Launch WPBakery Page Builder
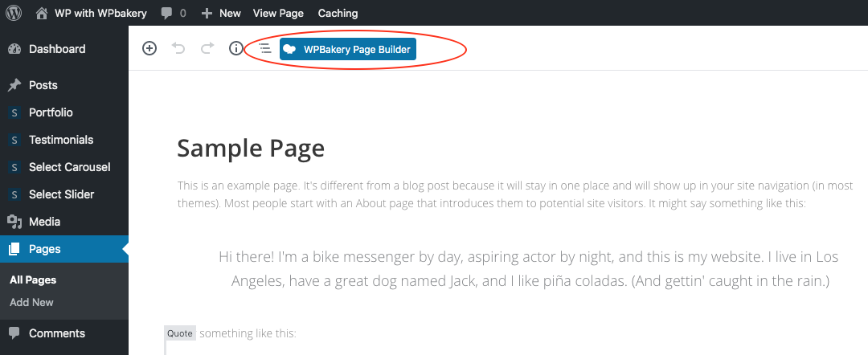This screenshot has width=868, height=355. click(348, 49)
